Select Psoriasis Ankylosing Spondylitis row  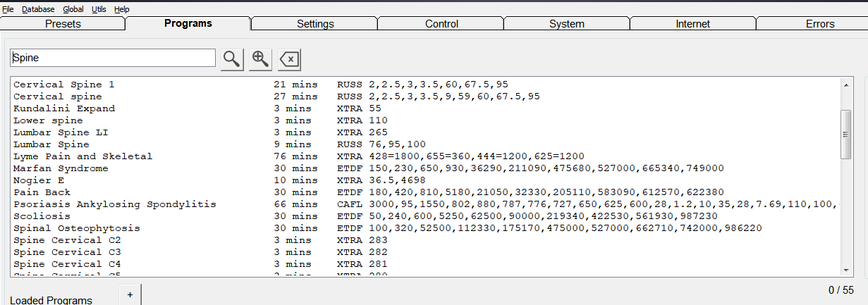[x=426, y=204]
